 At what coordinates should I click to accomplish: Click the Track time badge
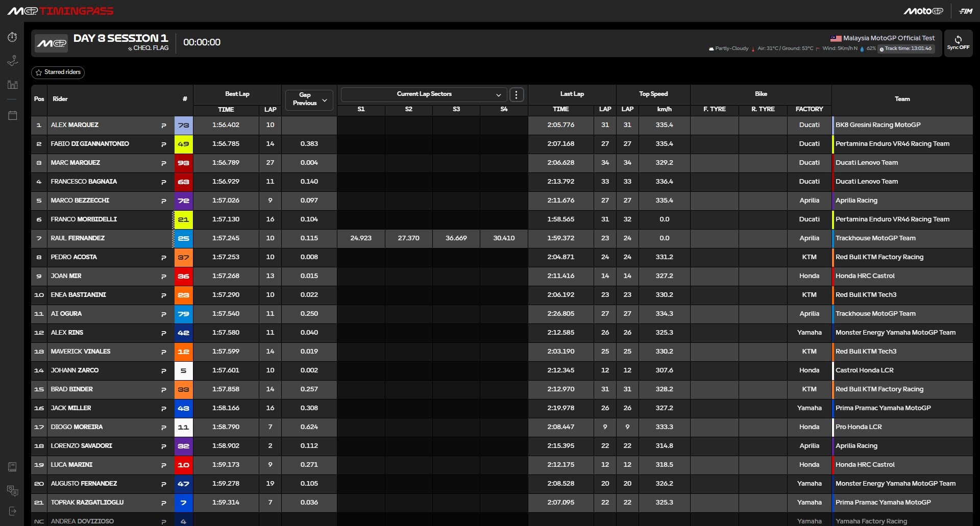point(906,49)
